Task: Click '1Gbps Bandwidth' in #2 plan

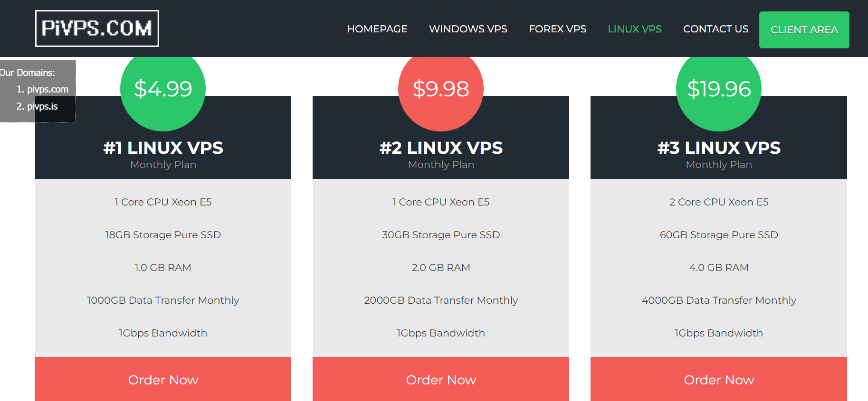Action: (x=441, y=333)
